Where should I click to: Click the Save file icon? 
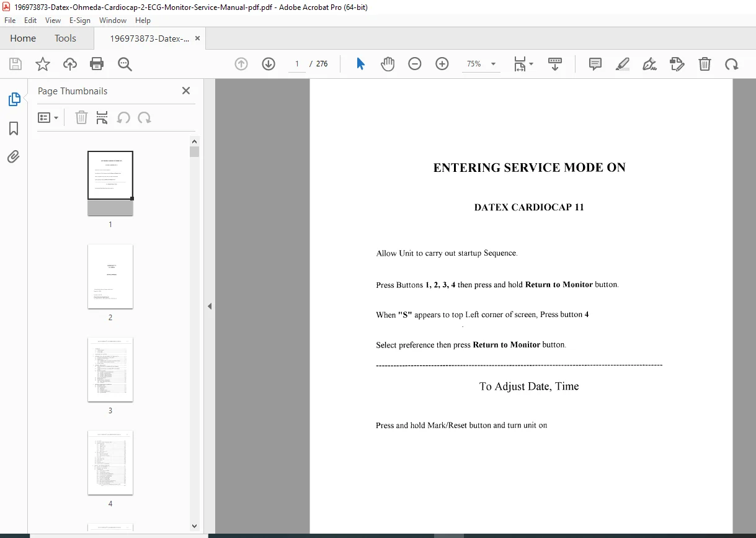pyautogui.click(x=16, y=64)
